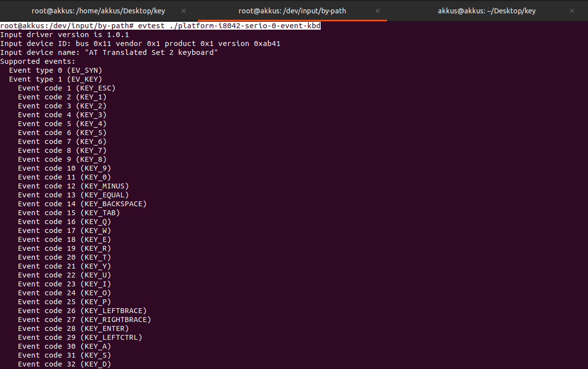Open the akkus@akkus ~/Desktop/key tab

tap(487, 10)
